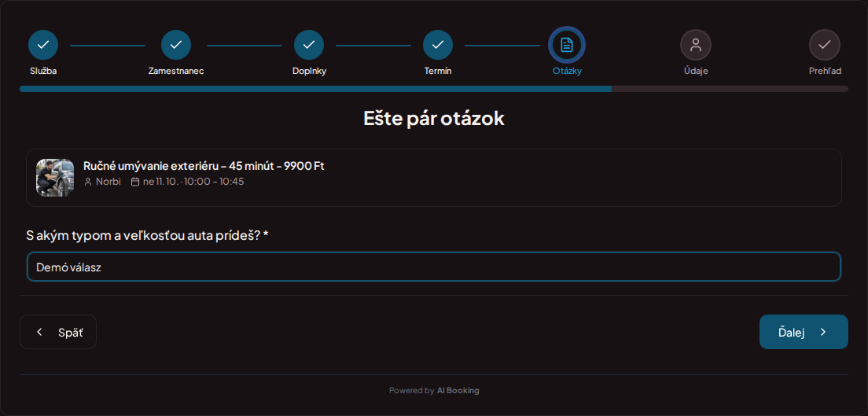Go to the completed Služba step circle

click(43, 45)
